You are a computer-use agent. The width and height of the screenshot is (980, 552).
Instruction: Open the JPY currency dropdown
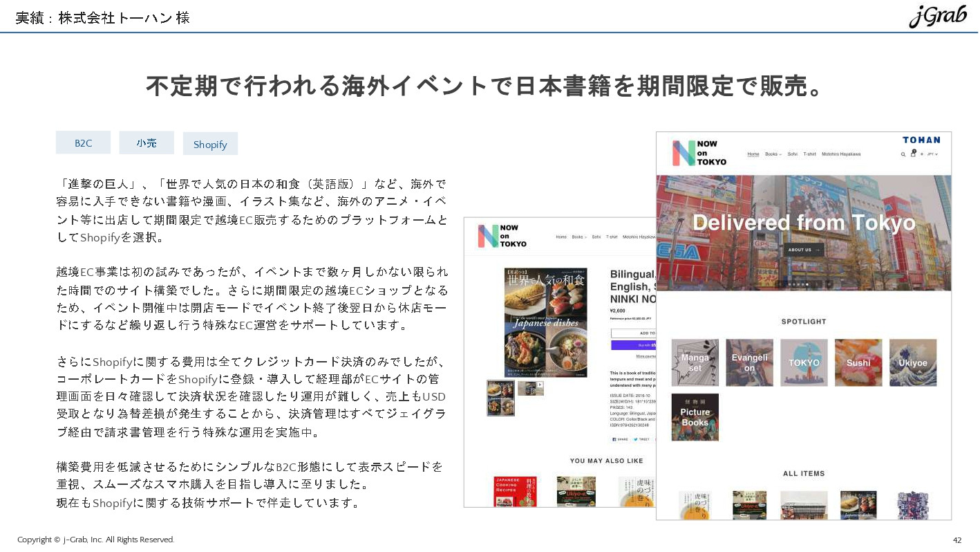[x=932, y=154]
